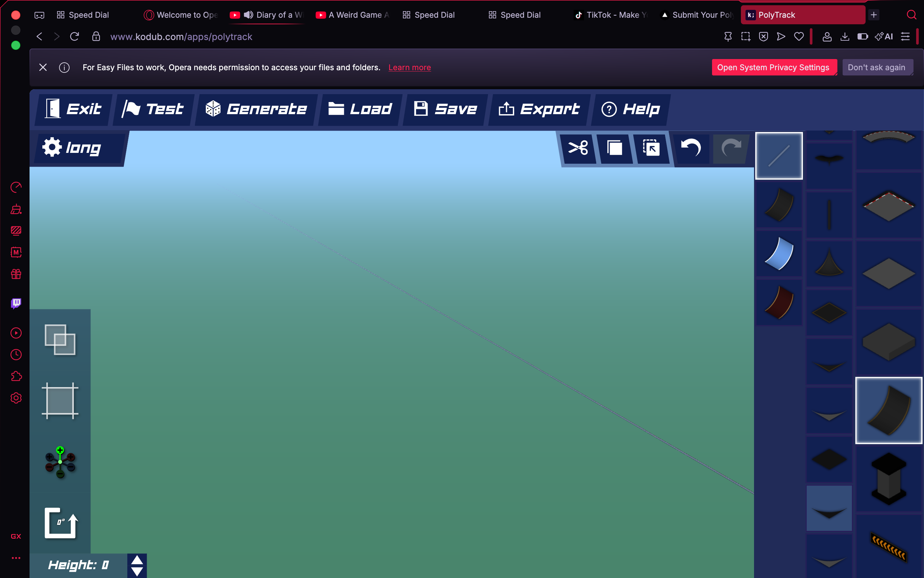Select the cone-shaped piece
The image size is (924, 578).
pos(829,263)
